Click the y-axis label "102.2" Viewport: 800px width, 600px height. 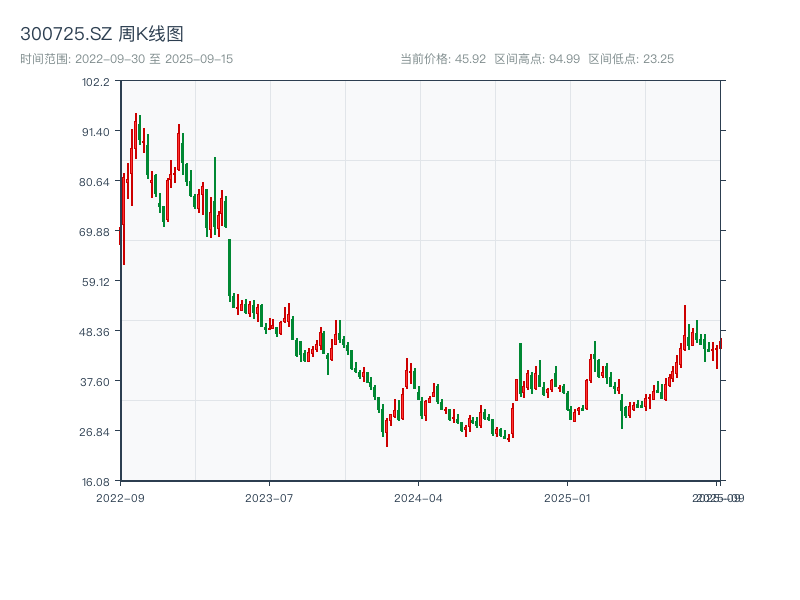click(x=95, y=82)
